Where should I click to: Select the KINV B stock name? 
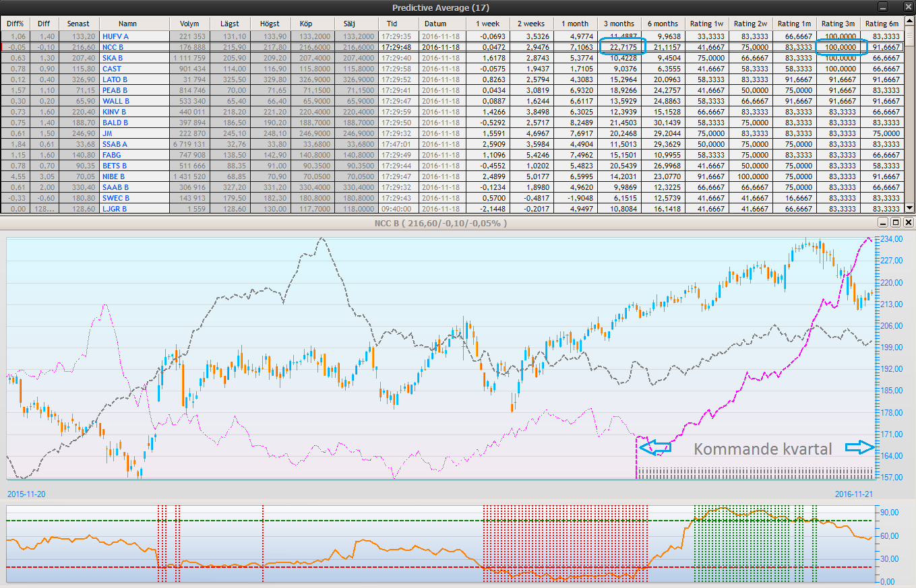coord(115,112)
